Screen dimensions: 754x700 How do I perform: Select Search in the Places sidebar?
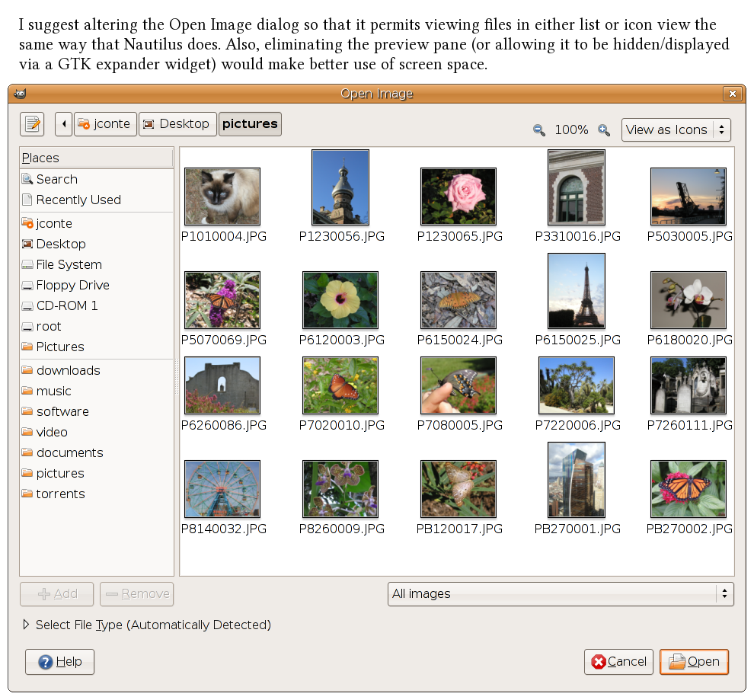[x=56, y=179]
